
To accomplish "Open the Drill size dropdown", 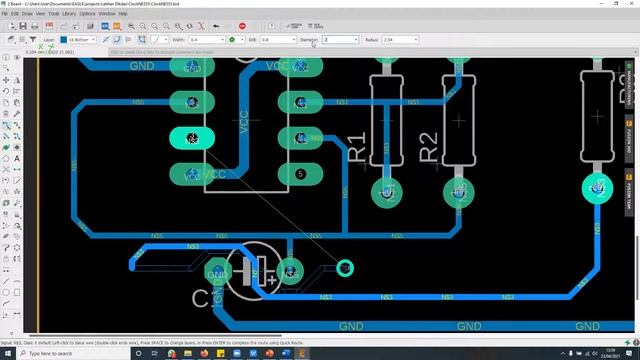I will pos(278,40).
